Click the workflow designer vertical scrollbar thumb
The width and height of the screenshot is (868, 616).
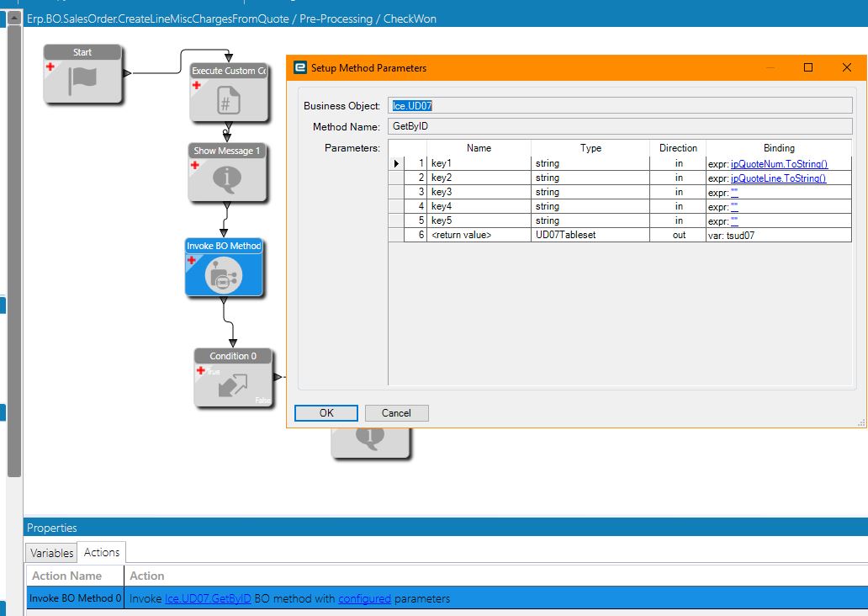pos(14,251)
